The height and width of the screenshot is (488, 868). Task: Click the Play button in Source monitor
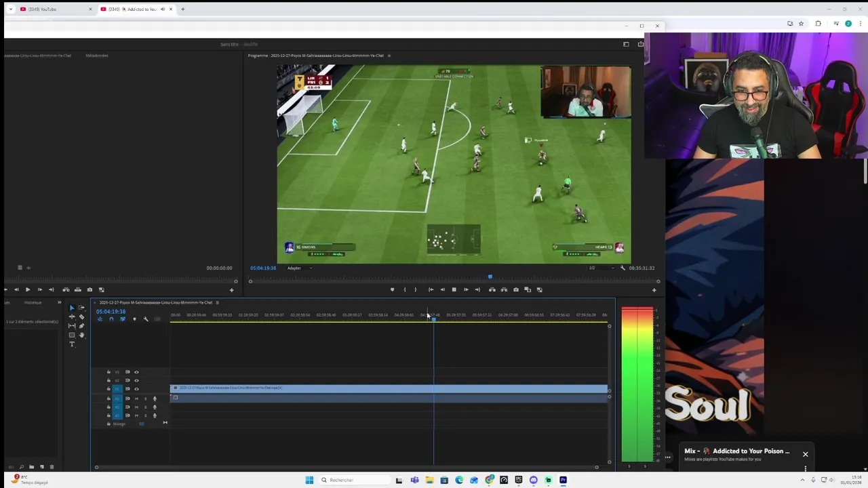(28, 289)
